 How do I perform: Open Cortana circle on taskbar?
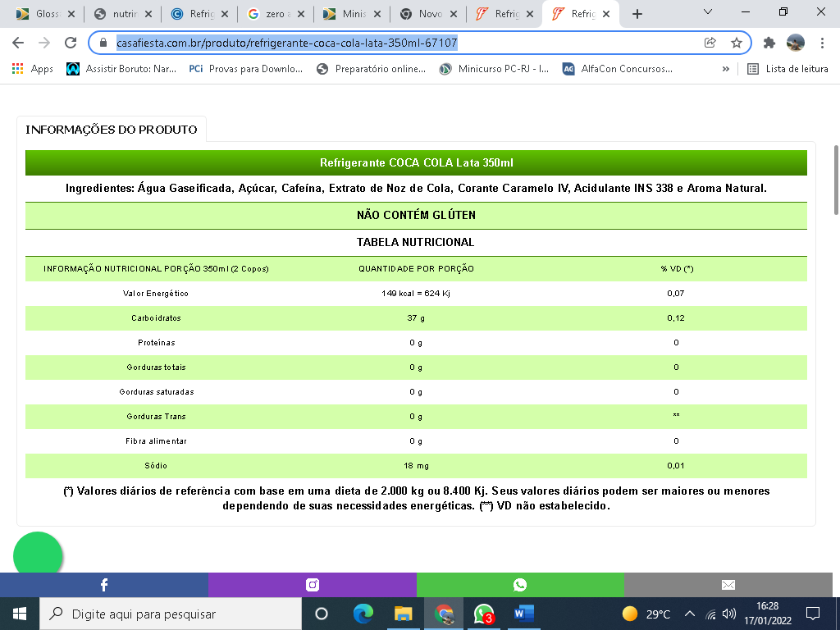(x=322, y=614)
